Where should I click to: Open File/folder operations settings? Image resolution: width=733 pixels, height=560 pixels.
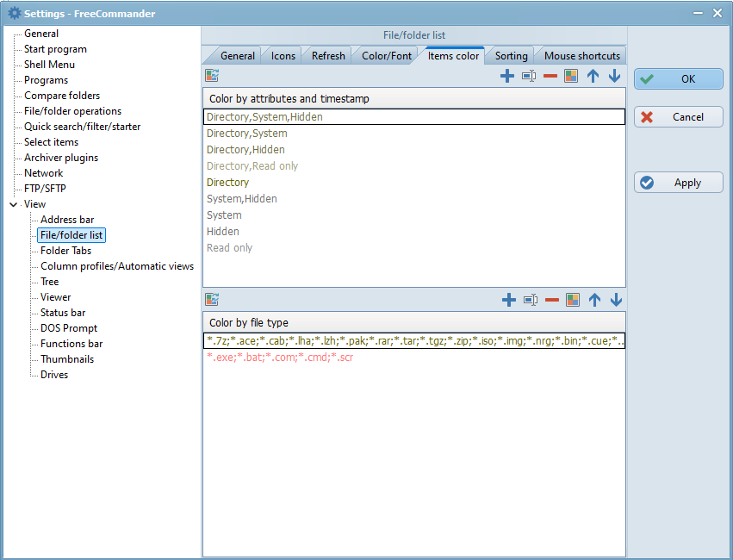[72, 111]
